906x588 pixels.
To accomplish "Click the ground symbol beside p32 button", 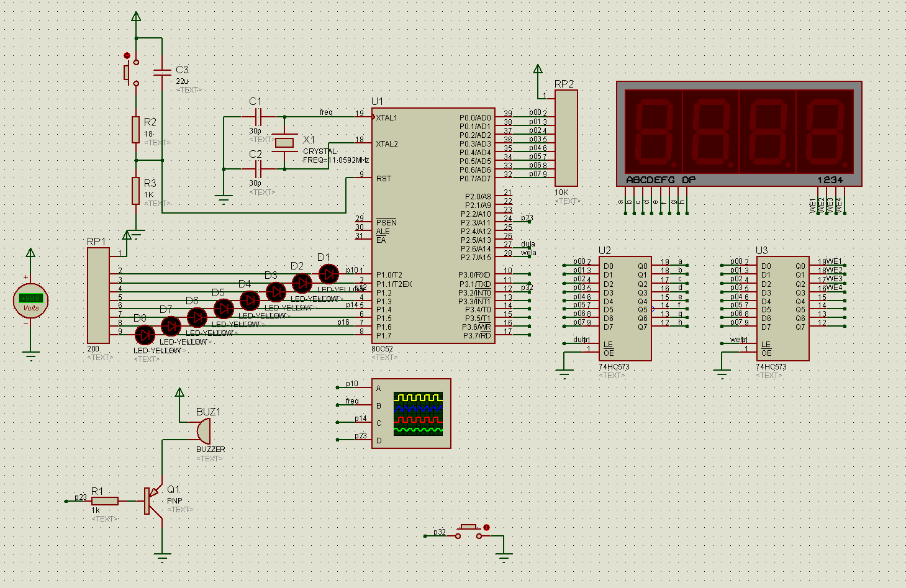I will pos(504,556).
